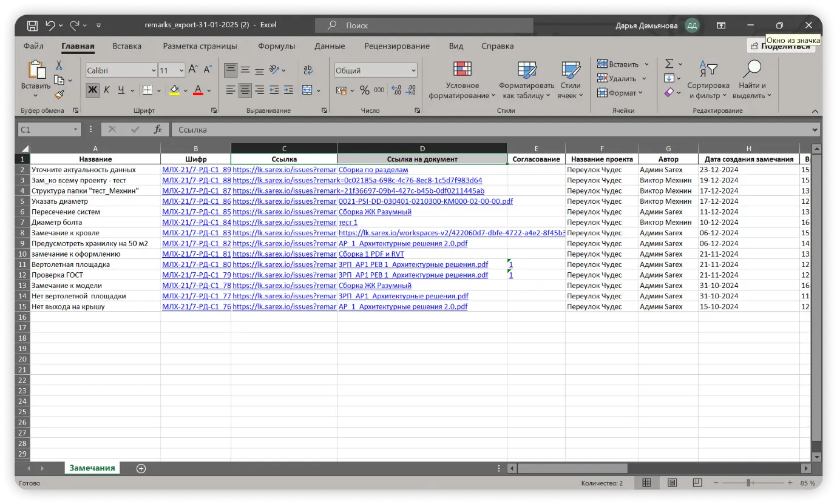The width and height of the screenshot is (837, 504).
Task: Toggle italic formatting (К)
Action: click(107, 90)
